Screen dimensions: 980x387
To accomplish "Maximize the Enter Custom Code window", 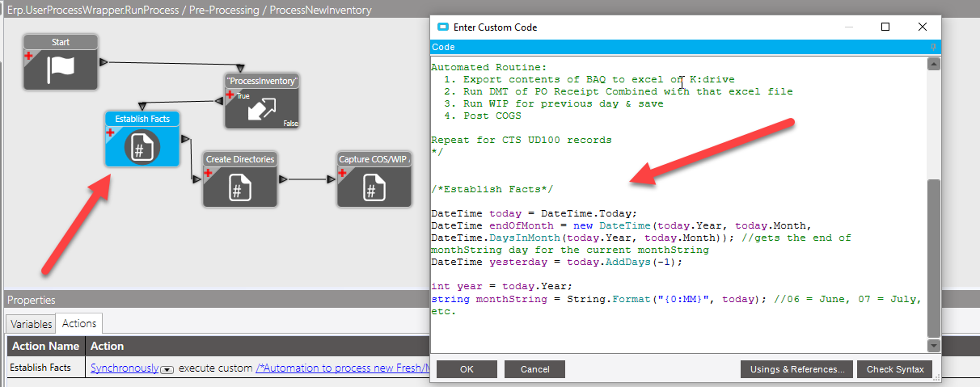I will (885, 27).
